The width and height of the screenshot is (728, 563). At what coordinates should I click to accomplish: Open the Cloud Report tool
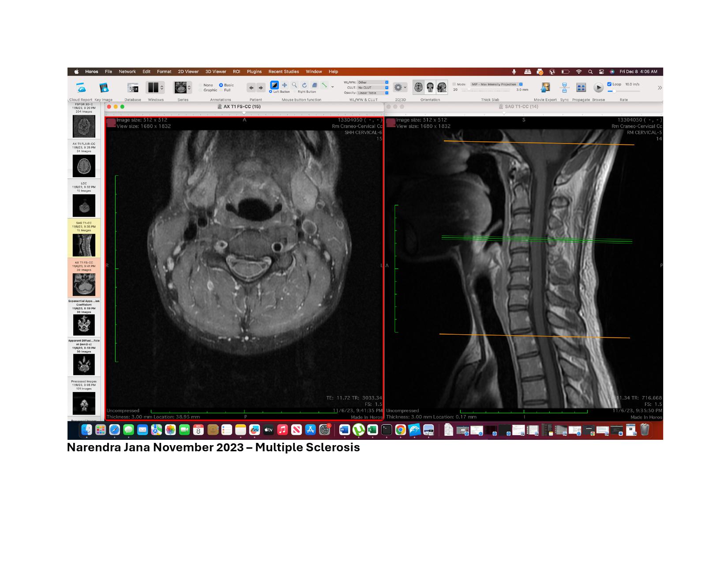(81, 88)
